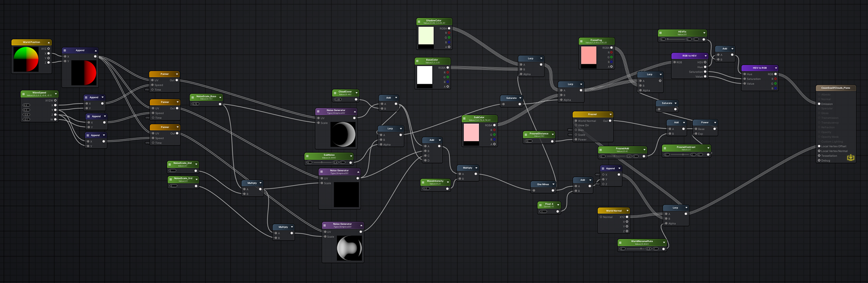Click the SubColor pink color swatch
The height and width of the screenshot is (283, 868).
[471, 132]
